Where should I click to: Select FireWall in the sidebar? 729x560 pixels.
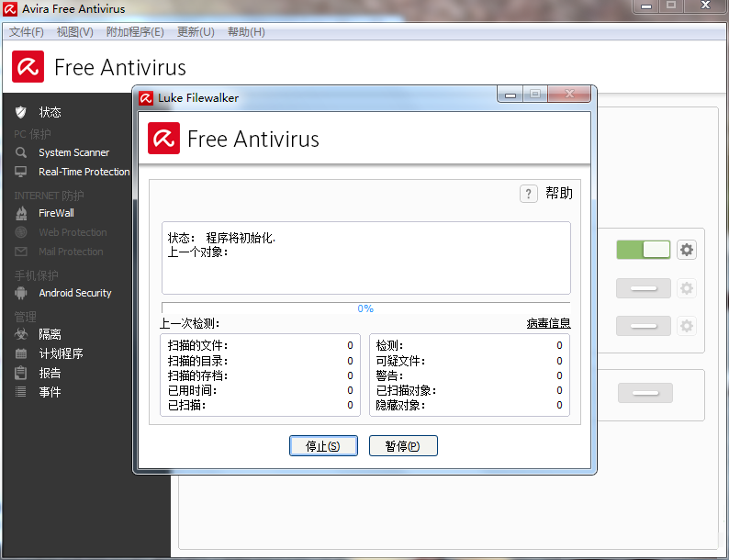(x=56, y=213)
